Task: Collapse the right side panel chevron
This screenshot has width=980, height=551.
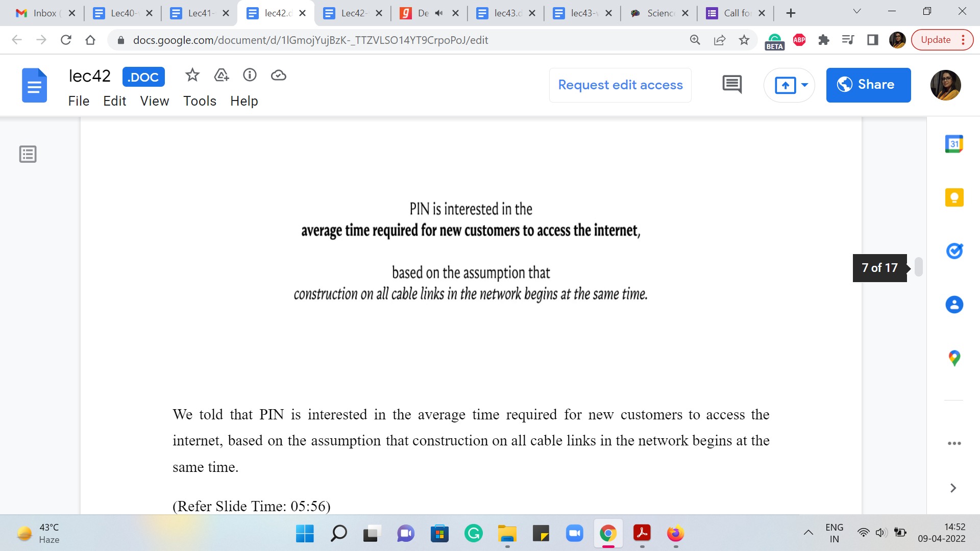Action: (x=953, y=488)
